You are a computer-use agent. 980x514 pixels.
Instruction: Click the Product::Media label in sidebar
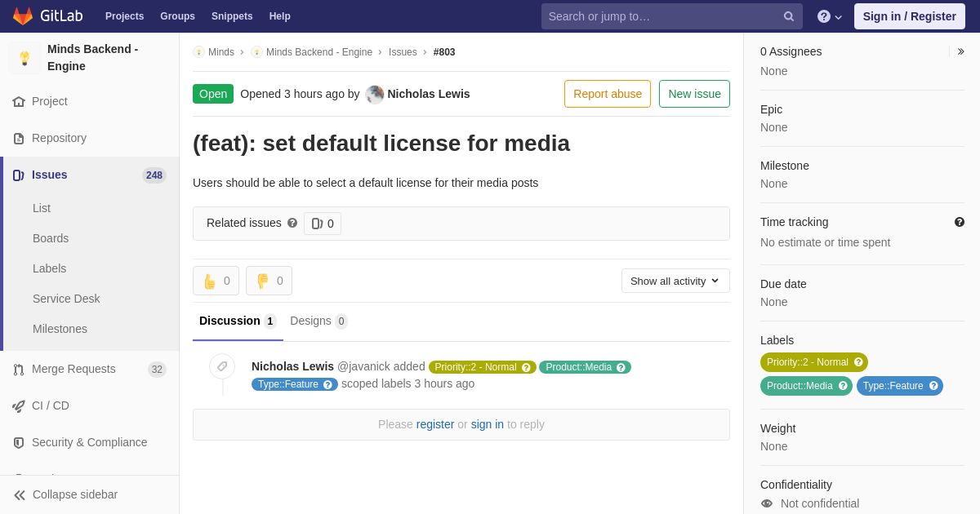[806, 386]
